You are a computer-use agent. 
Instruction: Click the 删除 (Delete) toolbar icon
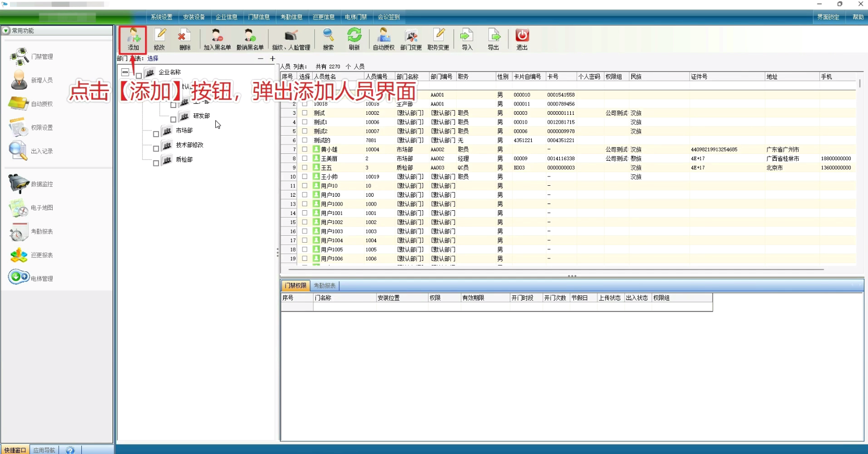(x=185, y=39)
